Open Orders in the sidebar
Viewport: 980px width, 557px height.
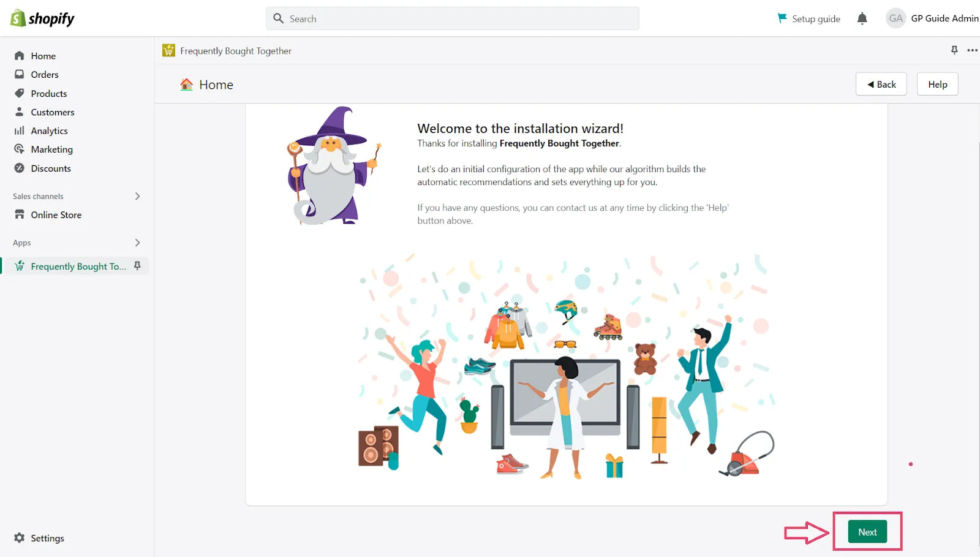point(45,74)
